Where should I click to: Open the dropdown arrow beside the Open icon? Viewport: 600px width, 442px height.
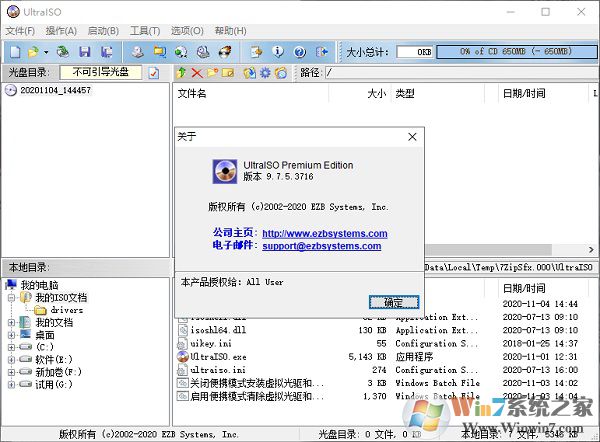pyautogui.click(x=46, y=52)
